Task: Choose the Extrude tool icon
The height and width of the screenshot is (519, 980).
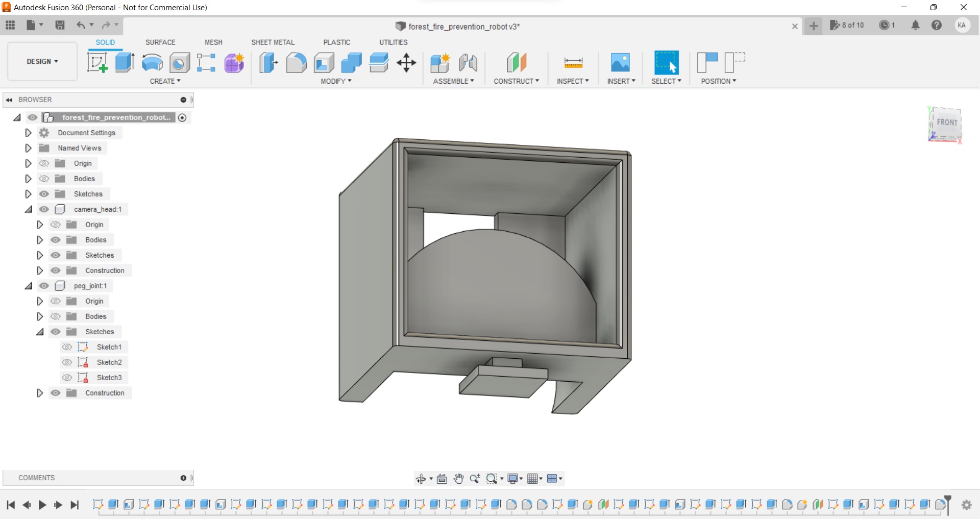Action: (125, 63)
